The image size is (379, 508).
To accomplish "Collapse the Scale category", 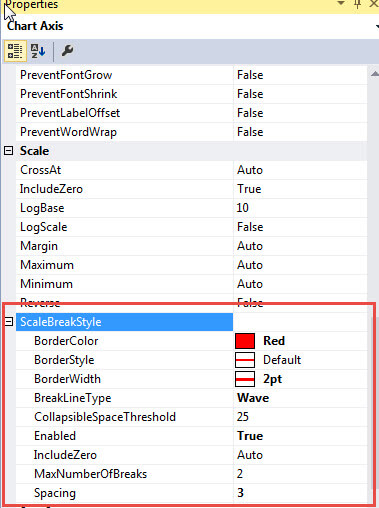I will coord(9,151).
